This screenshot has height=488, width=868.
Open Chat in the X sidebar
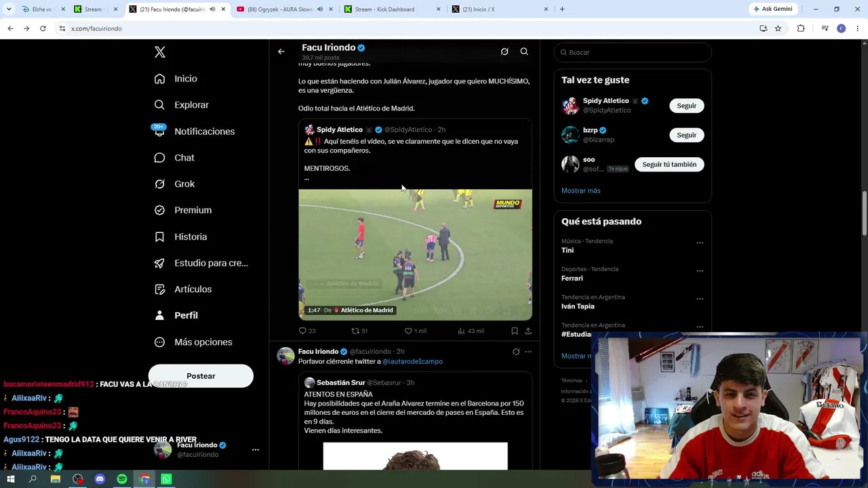(174, 157)
